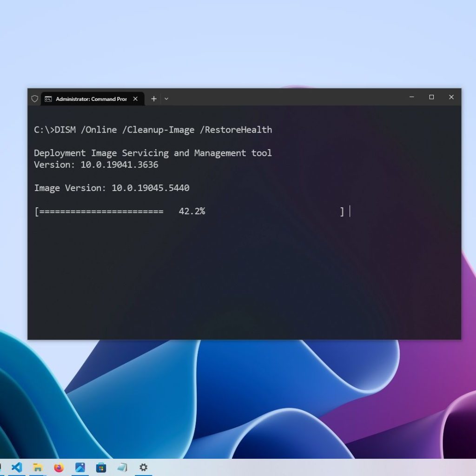The height and width of the screenshot is (476, 476).
Task: Open Firefox browser from taskbar
Action: (59, 467)
